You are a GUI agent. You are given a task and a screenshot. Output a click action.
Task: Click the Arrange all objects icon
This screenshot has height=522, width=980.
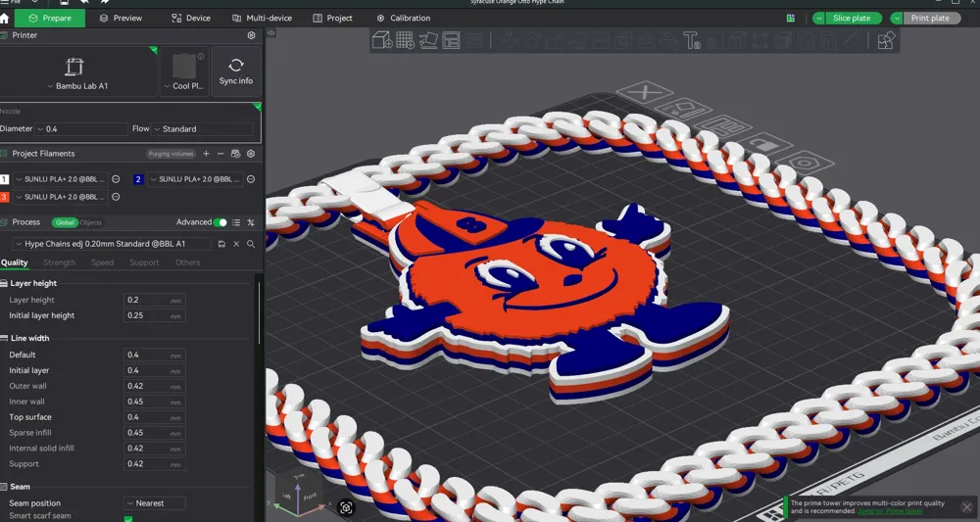click(x=451, y=40)
